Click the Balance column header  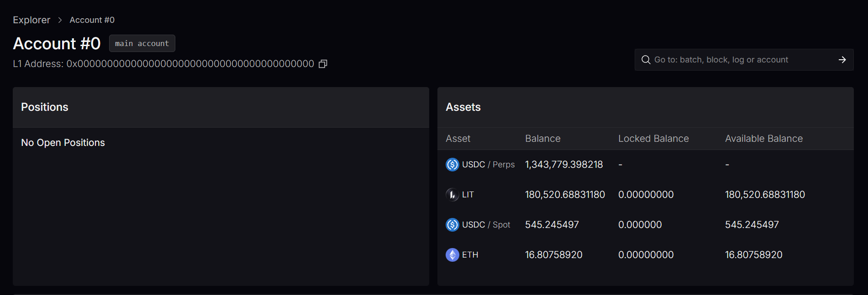(542, 139)
